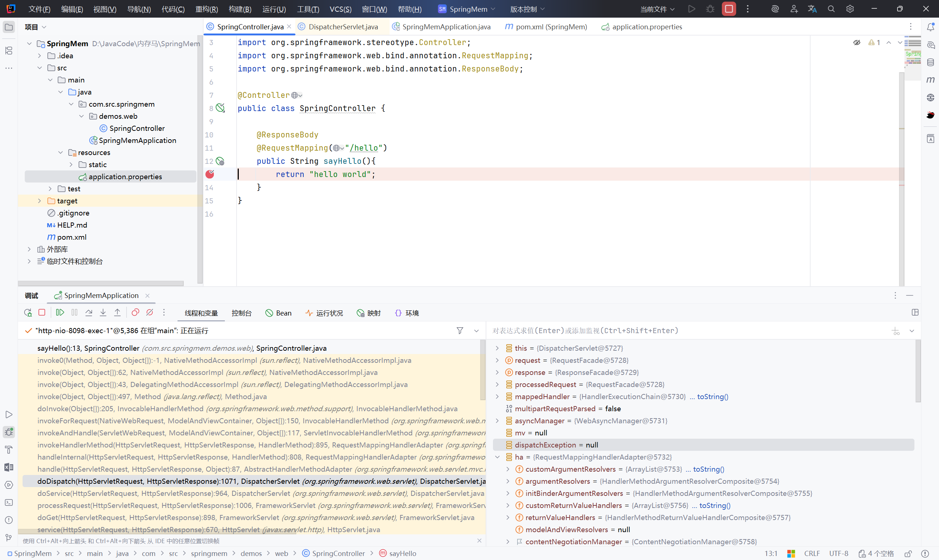Toggle the reader mode eye icon
The width and height of the screenshot is (939, 560).
click(x=857, y=43)
